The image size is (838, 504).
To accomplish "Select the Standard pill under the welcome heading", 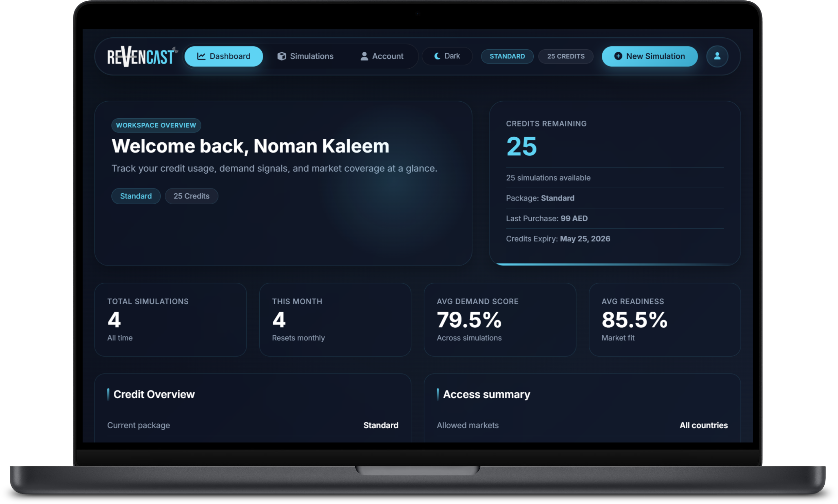I will point(136,196).
